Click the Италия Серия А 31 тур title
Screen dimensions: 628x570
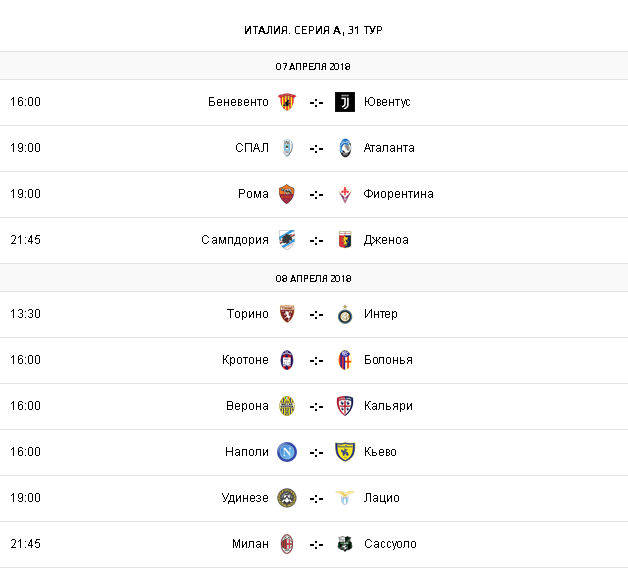click(314, 29)
